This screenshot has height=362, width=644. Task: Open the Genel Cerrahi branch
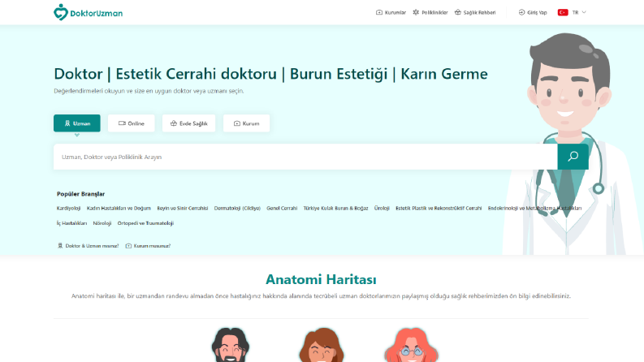point(282,208)
